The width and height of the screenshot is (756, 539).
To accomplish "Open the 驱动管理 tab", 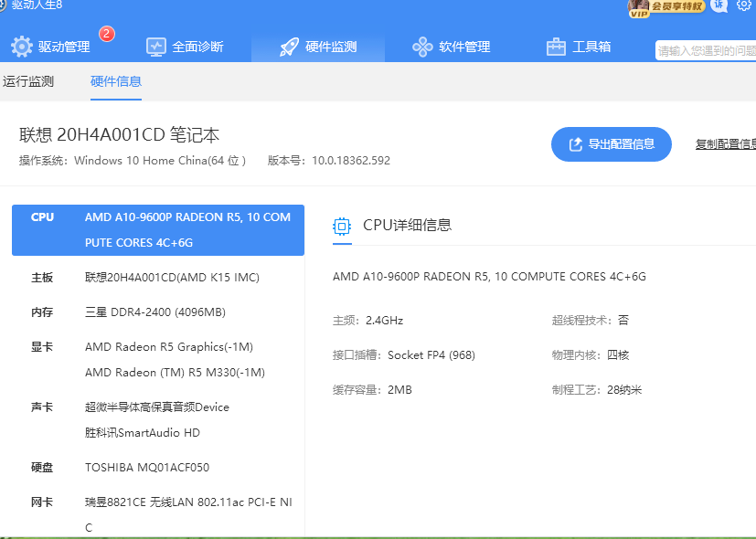I will click(50, 47).
